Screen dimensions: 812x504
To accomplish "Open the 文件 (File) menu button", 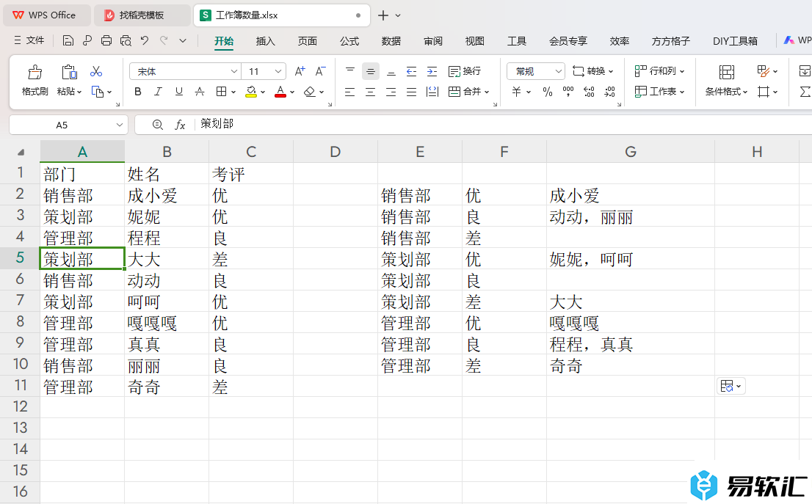I will [x=29, y=41].
